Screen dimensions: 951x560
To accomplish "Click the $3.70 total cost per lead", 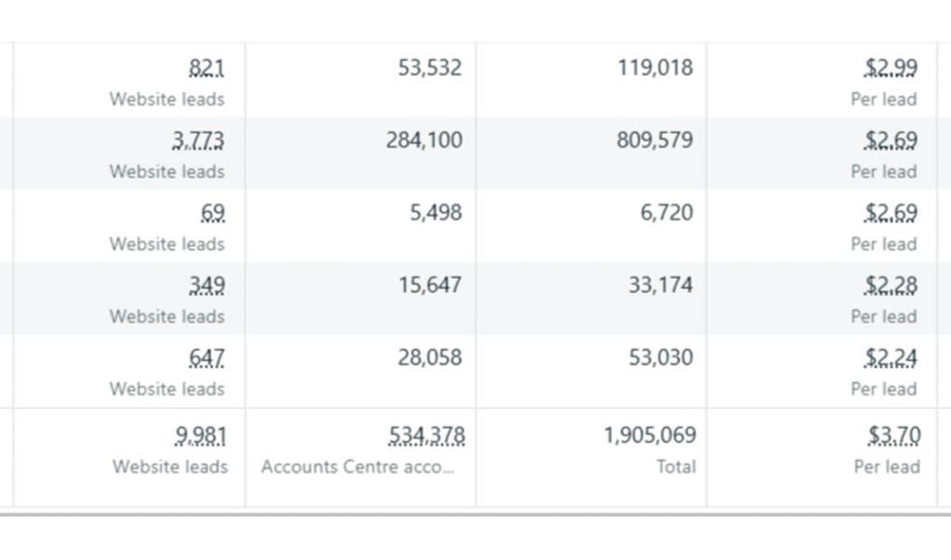I will click(894, 436).
